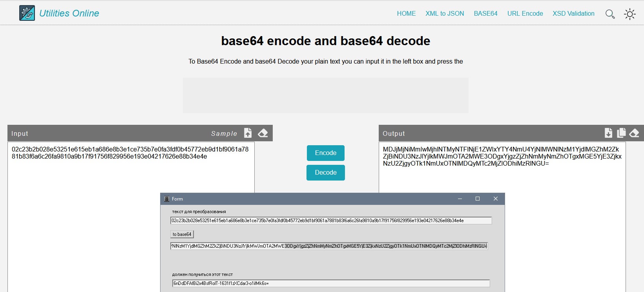The width and height of the screenshot is (644, 292).
Task: Open the site search magnifier icon
Action: 610,14
